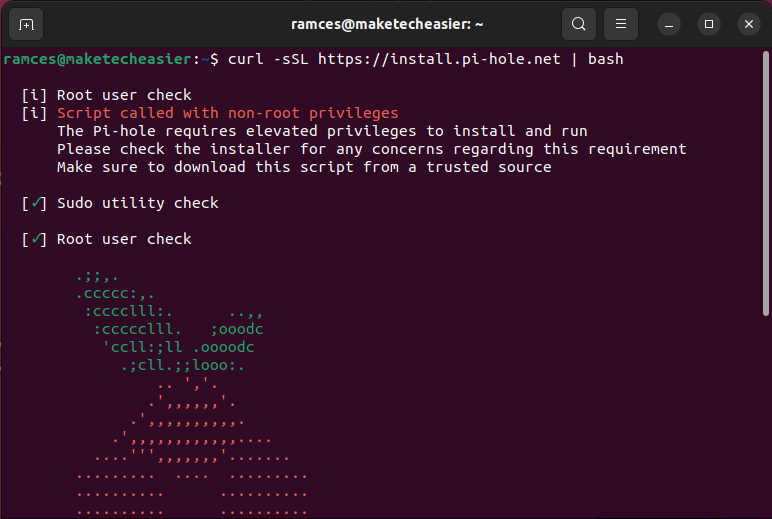Click the first '[i] Root user check' line
This screenshot has width=772, height=519.
click(x=106, y=95)
